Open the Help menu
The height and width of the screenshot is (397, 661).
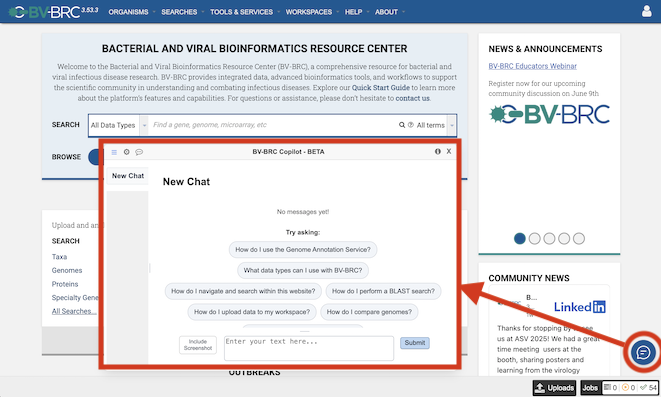point(353,12)
